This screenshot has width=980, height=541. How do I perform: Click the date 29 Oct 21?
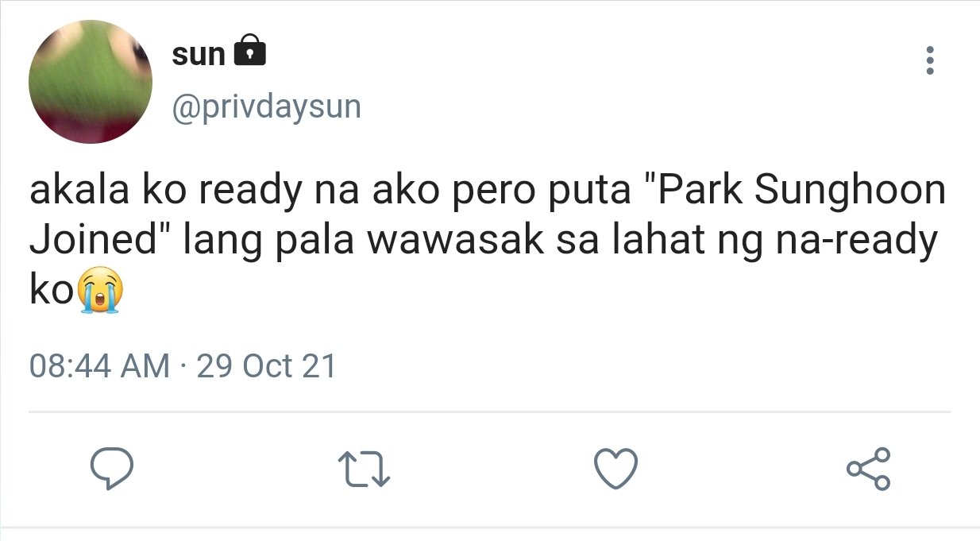click(x=266, y=366)
